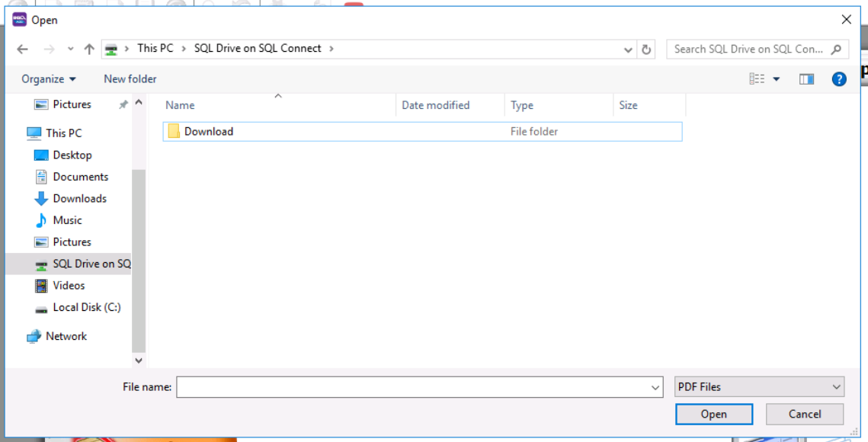The width and height of the screenshot is (868, 442).
Task: Expand the address bar previous locations dropdown
Action: tap(628, 49)
